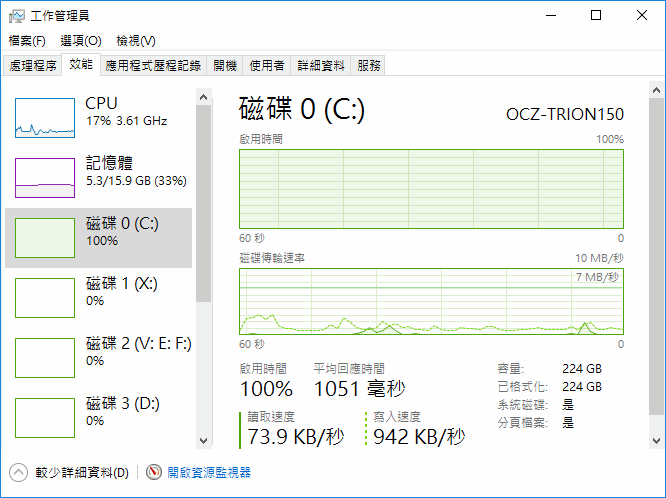Click the 磁碟傳輸速率 transfer rate graph
The height and width of the screenshot is (498, 666).
431,300
